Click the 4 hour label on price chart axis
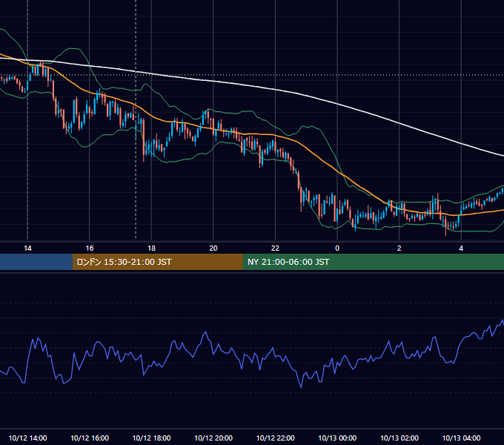 (x=461, y=248)
